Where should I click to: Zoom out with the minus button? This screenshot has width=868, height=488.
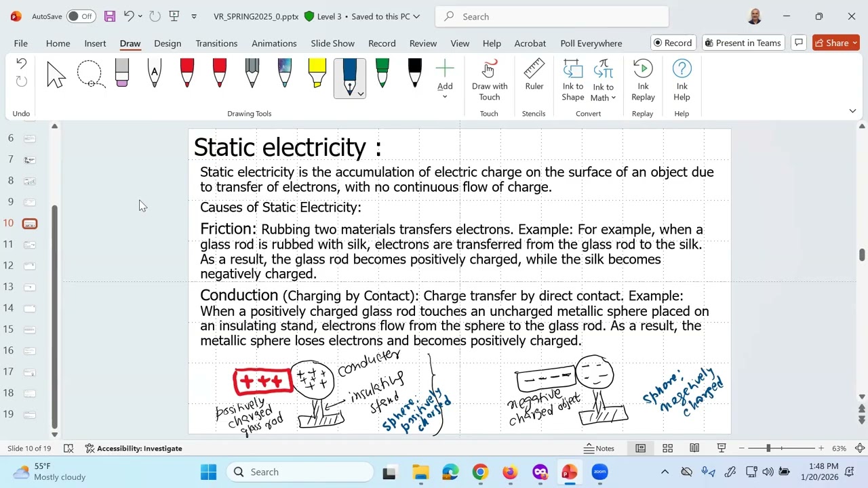[741, 448]
